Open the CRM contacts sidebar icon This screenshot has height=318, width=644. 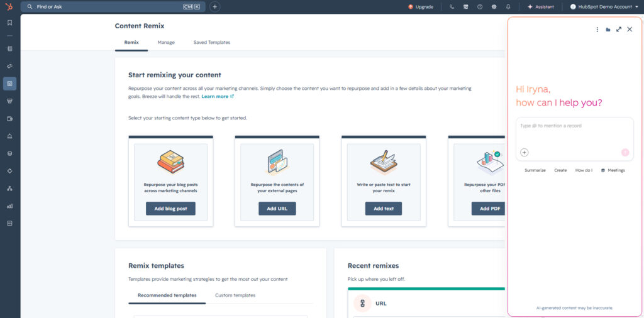10,48
